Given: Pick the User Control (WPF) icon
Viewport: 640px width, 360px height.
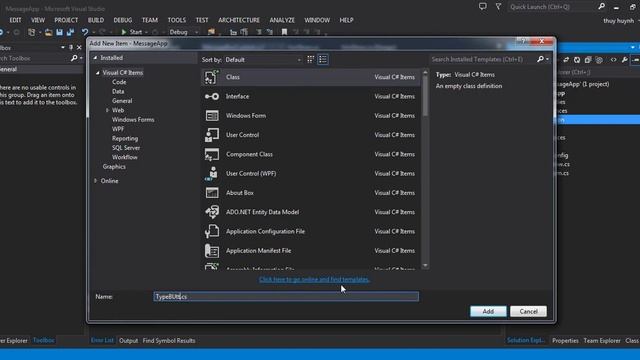Looking at the screenshot, I should pyautogui.click(x=211, y=173).
